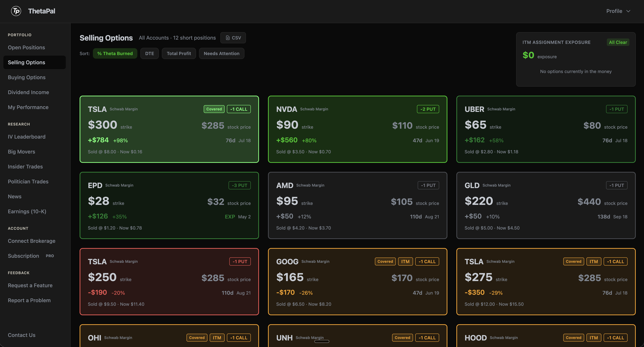Click -1 CALL badge on TSLA $300 card

(x=239, y=109)
